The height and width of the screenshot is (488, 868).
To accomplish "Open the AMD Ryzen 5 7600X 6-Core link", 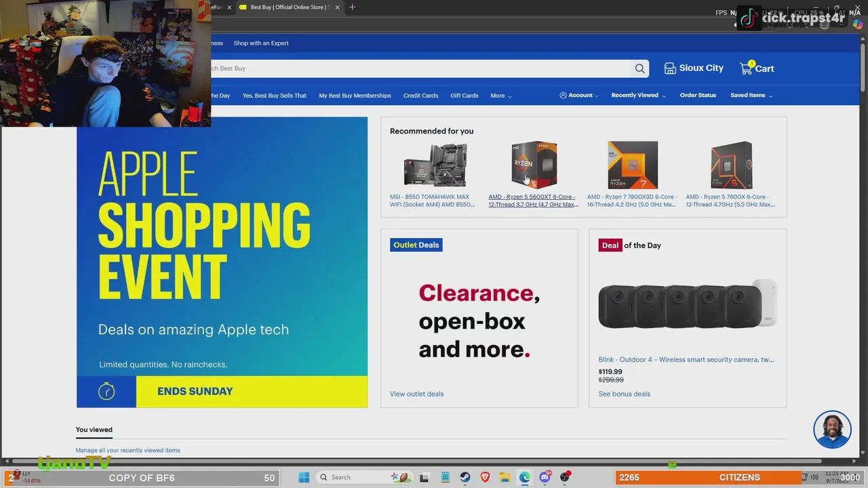I will click(x=730, y=201).
